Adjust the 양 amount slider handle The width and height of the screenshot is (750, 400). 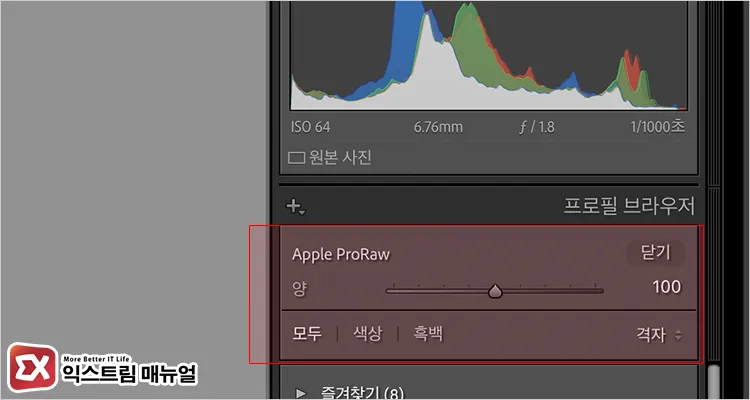click(x=496, y=291)
